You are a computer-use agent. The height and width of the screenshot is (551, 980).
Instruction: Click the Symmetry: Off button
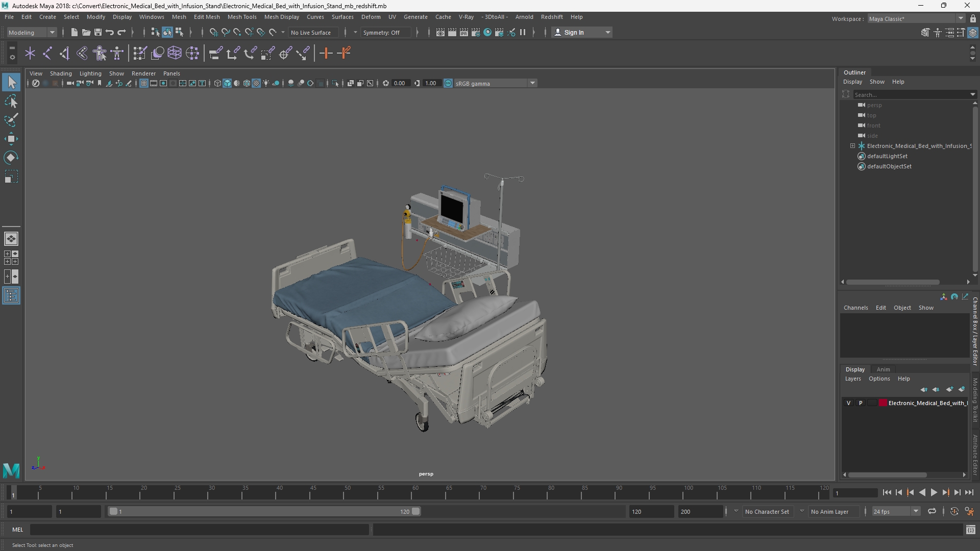[x=385, y=32]
